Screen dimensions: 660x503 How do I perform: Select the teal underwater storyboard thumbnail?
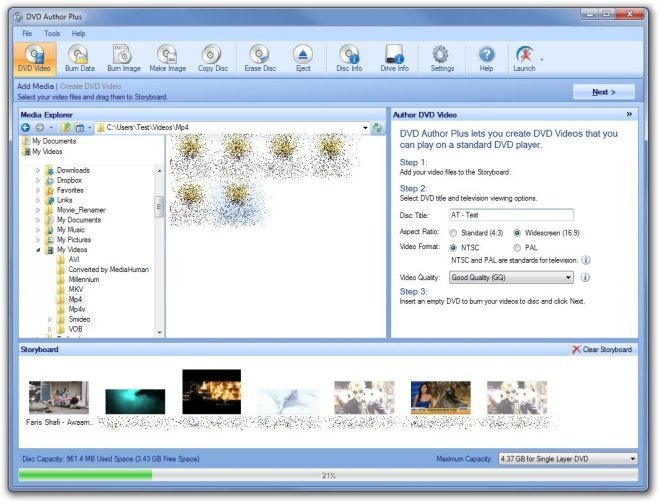(135, 401)
